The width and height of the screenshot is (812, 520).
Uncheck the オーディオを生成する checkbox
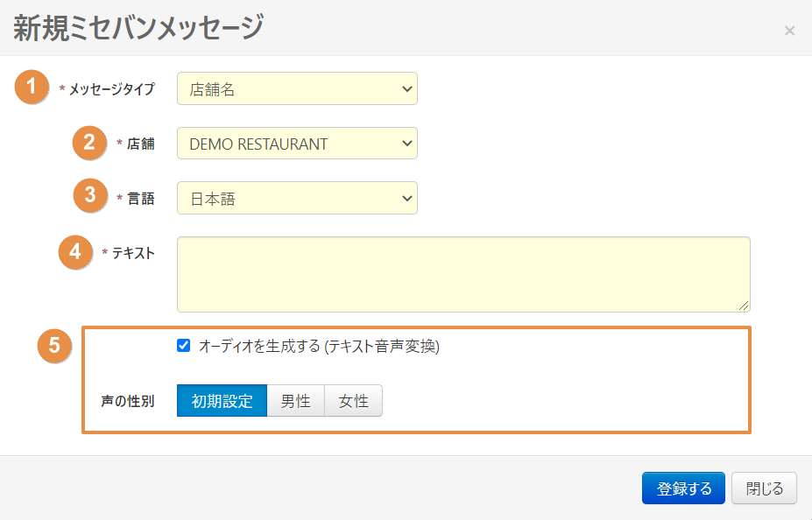[184, 346]
